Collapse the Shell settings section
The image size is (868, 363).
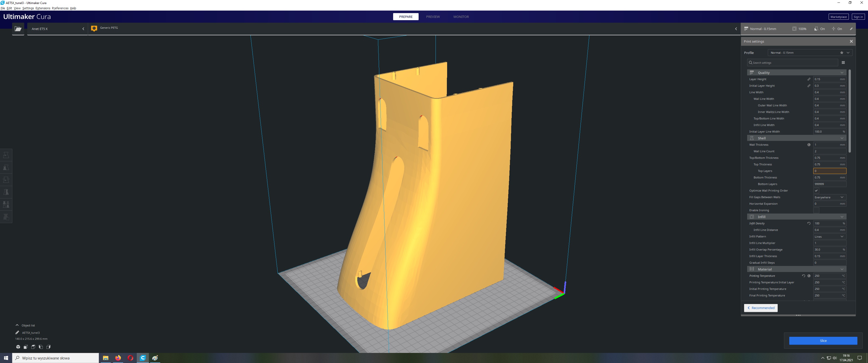tap(796, 138)
